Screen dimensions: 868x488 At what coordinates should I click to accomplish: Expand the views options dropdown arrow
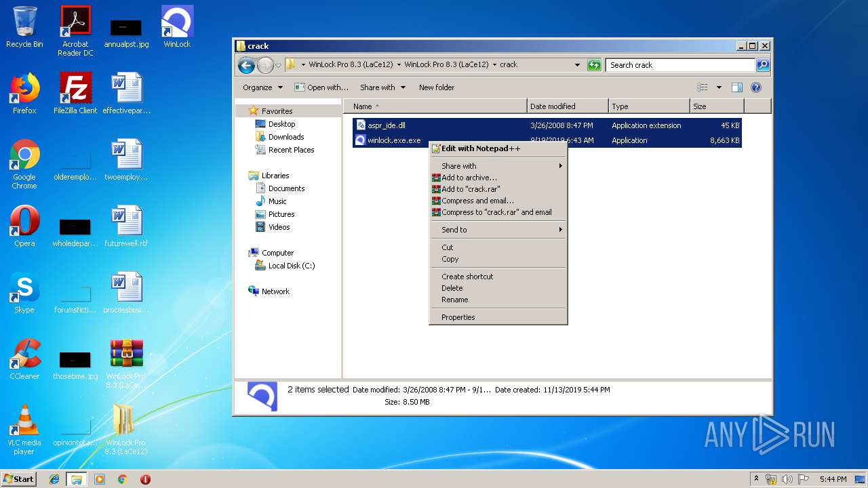tap(719, 87)
